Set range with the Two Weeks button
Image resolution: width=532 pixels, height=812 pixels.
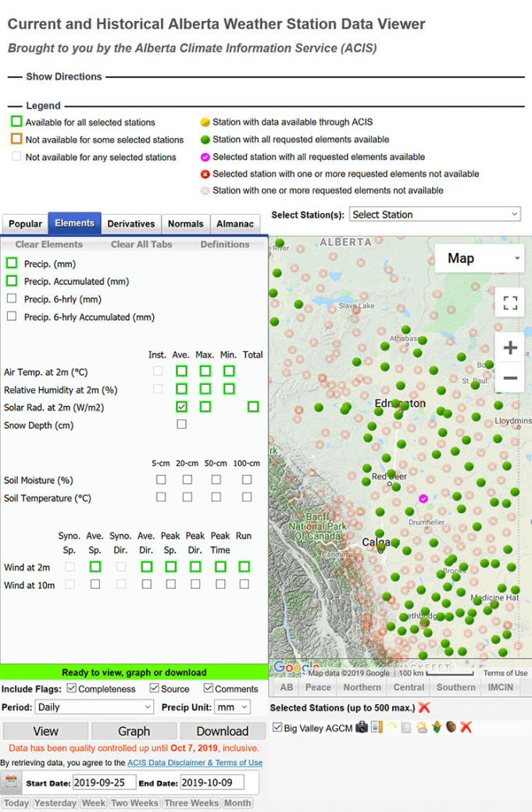point(134,803)
